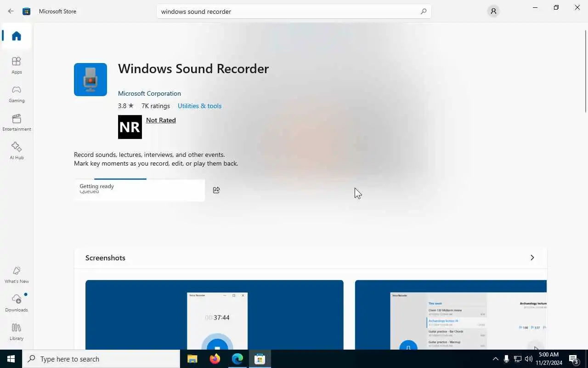
Task: Launch Microsoft Edge from taskbar
Action: pyautogui.click(x=237, y=359)
